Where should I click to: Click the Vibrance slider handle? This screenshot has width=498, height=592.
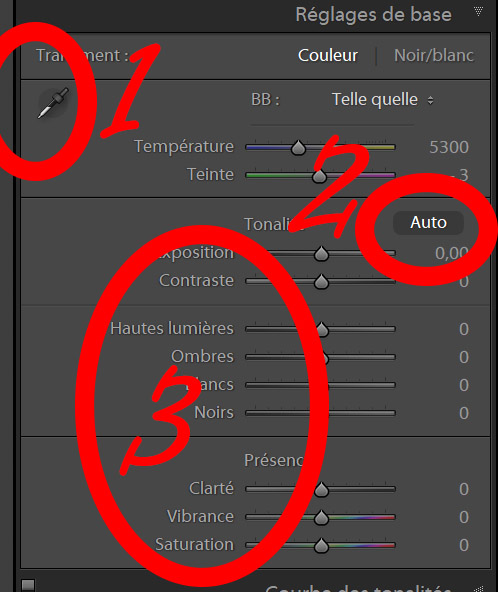click(321, 518)
